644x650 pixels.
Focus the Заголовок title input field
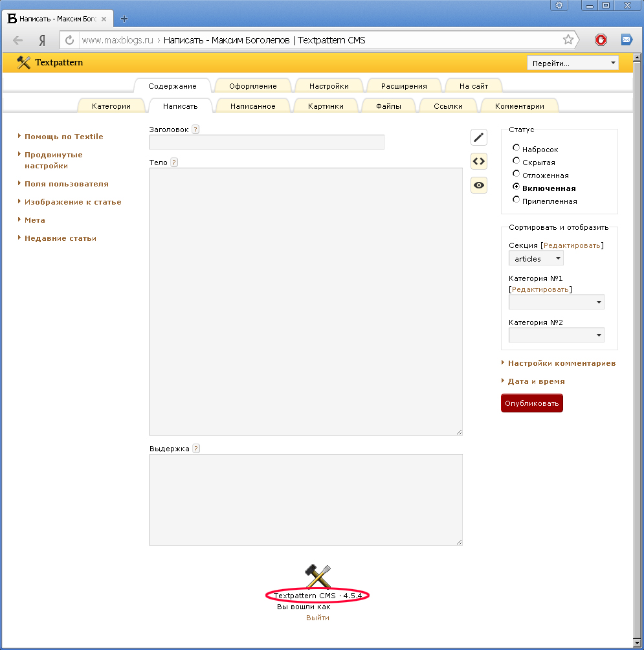(267, 142)
